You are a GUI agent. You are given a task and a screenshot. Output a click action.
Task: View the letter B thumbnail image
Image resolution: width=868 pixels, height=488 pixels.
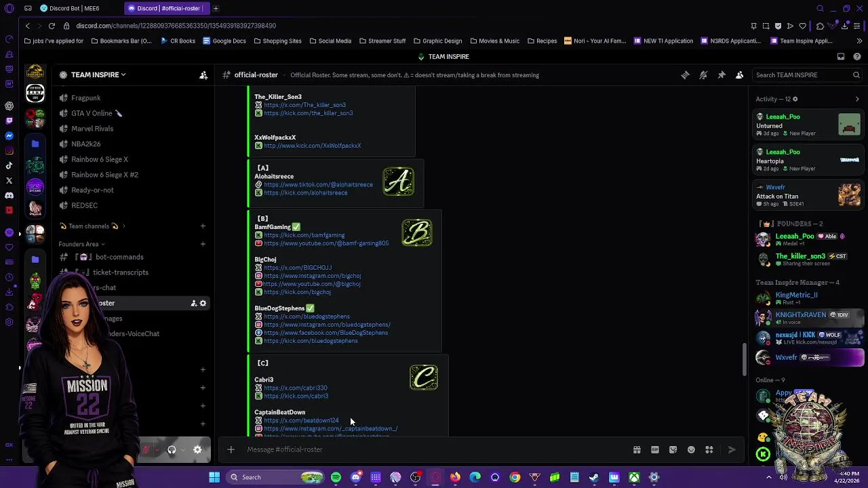(416, 232)
